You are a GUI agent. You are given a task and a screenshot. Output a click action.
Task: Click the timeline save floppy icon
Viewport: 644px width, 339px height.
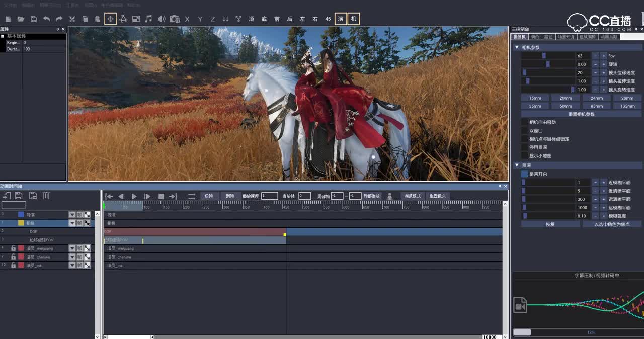[x=19, y=196]
